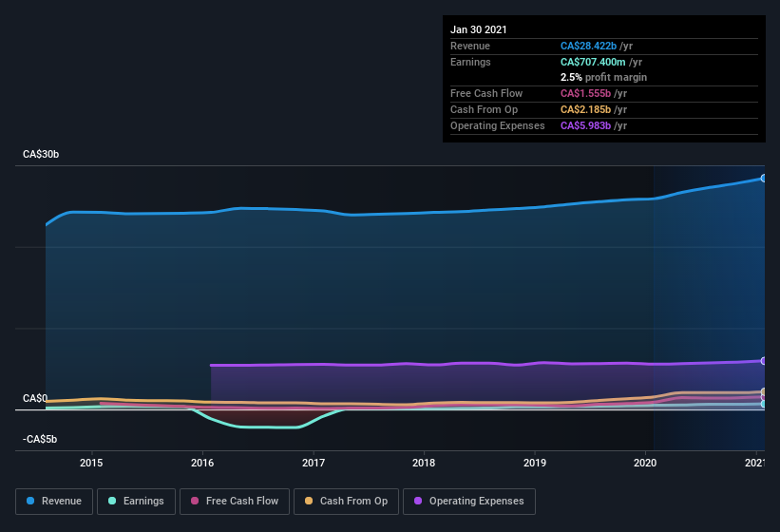Click the CA$5.983b operating expenses value
Image resolution: width=780 pixels, height=532 pixels.
(x=585, y=125)
